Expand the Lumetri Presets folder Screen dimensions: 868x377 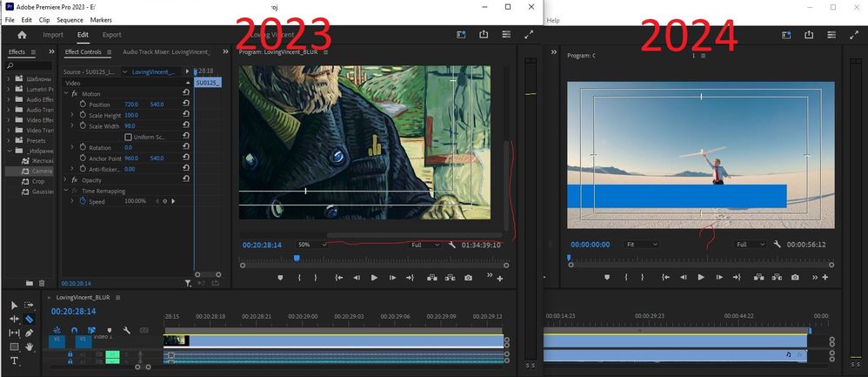(9, 89)
